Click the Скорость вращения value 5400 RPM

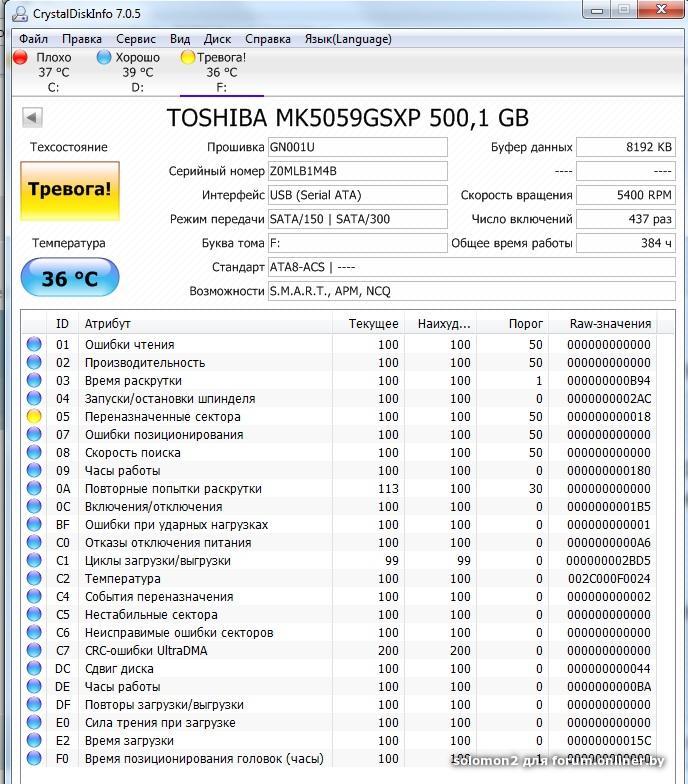(626, 195)
